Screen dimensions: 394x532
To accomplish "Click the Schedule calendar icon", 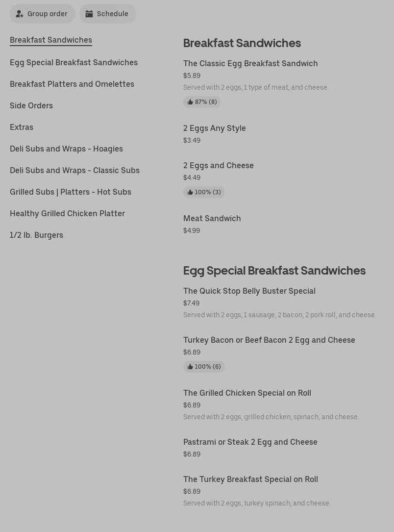I will (x=89, y=14).
